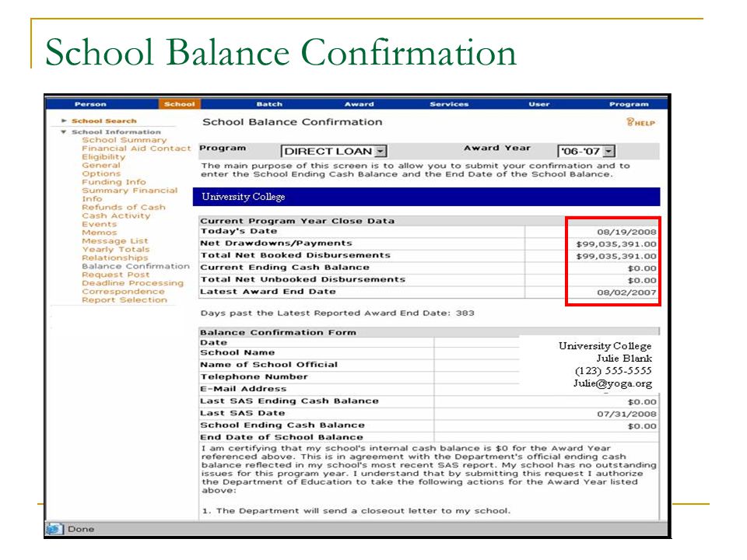The height and width of the screenshot is (560, 747).
Task: Click the School Ending Cash Balance value
Action: click(x=642, y=426)
